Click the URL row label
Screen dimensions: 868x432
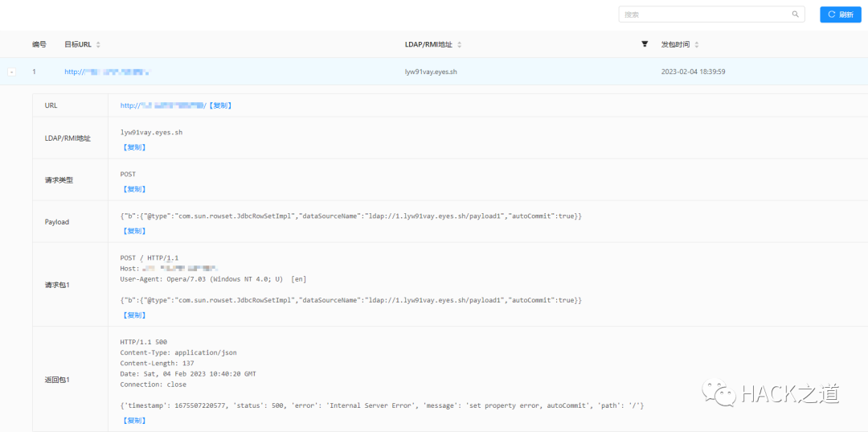click(51, 105)
